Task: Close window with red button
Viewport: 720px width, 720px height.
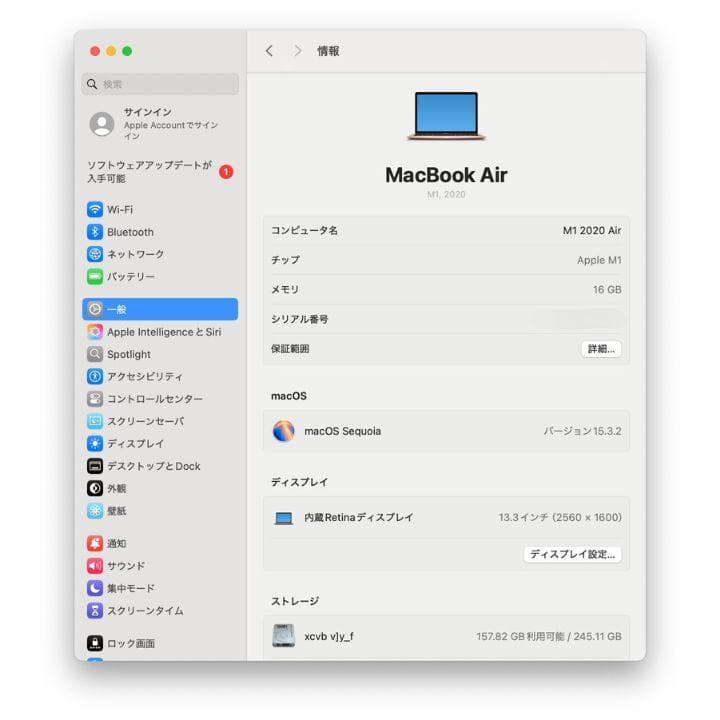Action: point(95,51)
